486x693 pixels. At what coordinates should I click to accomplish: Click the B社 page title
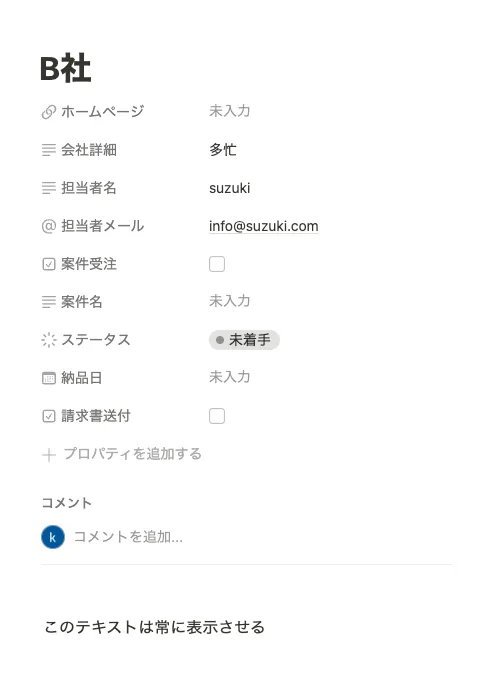pyautogui.click(x=65, y=68)
